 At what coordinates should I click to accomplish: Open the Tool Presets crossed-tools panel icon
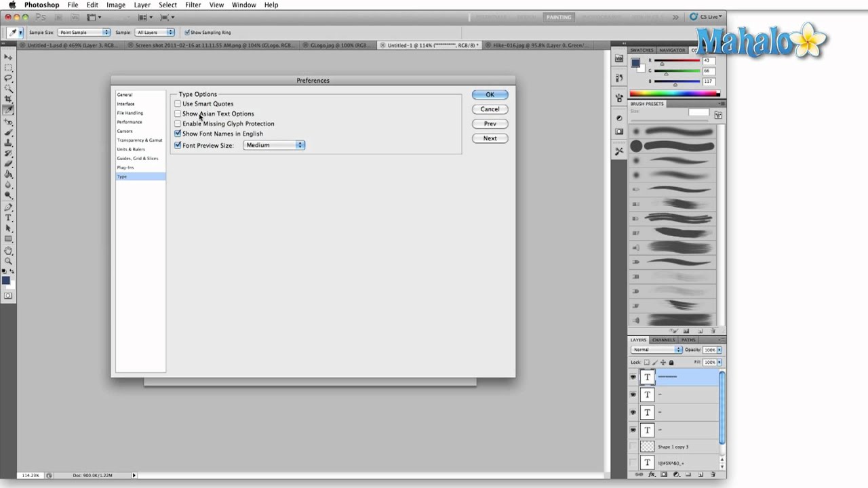pyautogui.click(x=619, y=151)
